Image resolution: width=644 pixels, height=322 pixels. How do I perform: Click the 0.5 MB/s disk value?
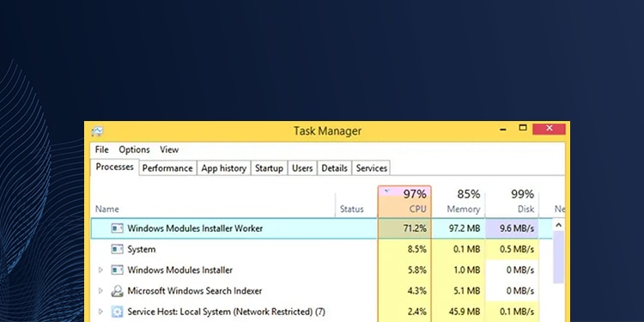point(517,249)
